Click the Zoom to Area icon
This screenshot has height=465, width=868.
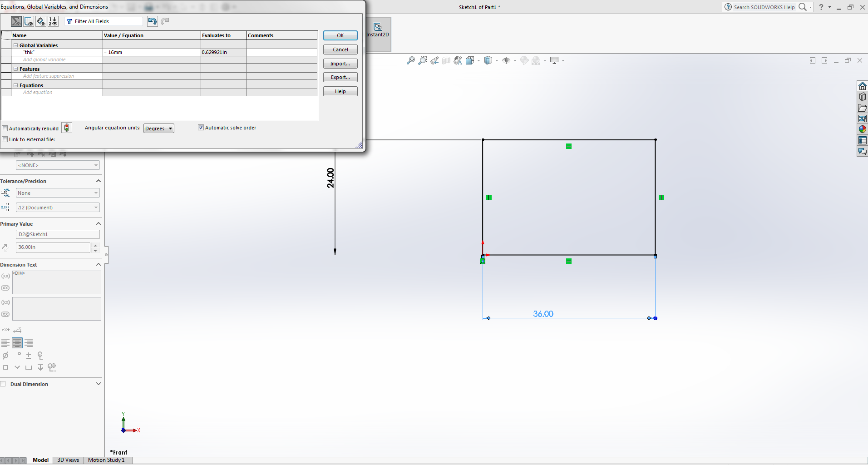pos(423,60)
